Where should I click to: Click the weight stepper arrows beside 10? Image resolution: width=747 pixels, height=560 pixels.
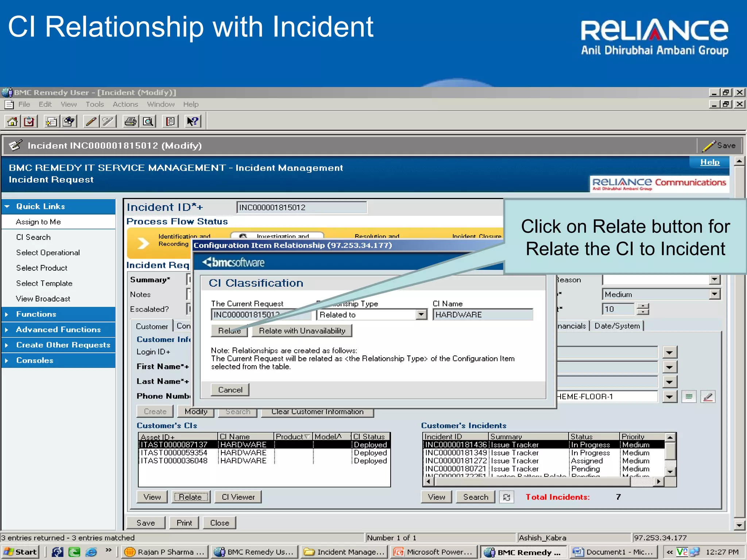pyautogui.click(x=643, y=309)
